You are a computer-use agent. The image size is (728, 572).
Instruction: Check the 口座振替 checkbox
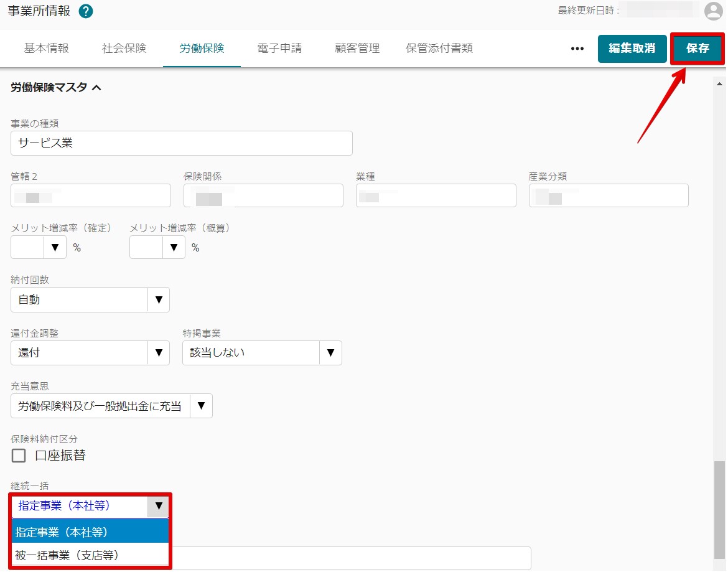(x=19, y=456)
